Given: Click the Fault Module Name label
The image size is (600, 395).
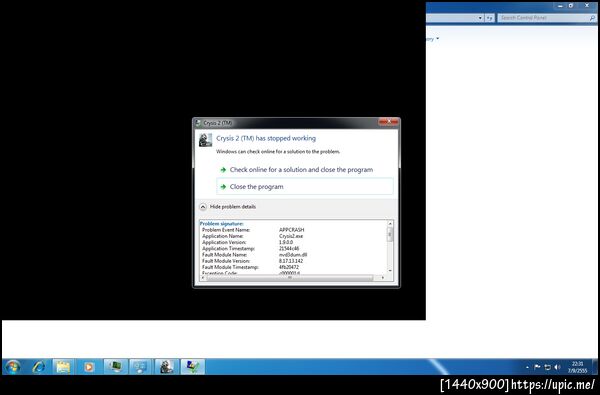Looking at the screenshot, I should point(224,255).
